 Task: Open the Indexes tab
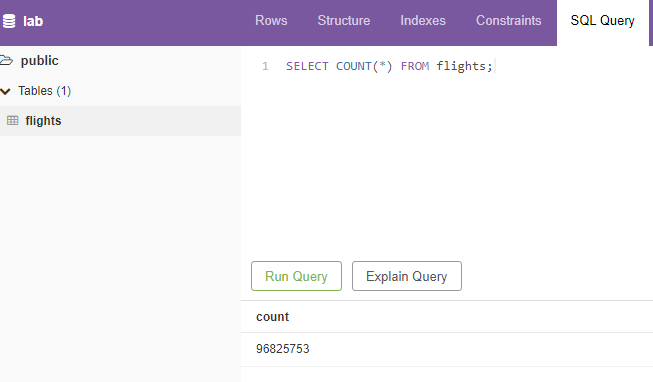click(423, 20)
